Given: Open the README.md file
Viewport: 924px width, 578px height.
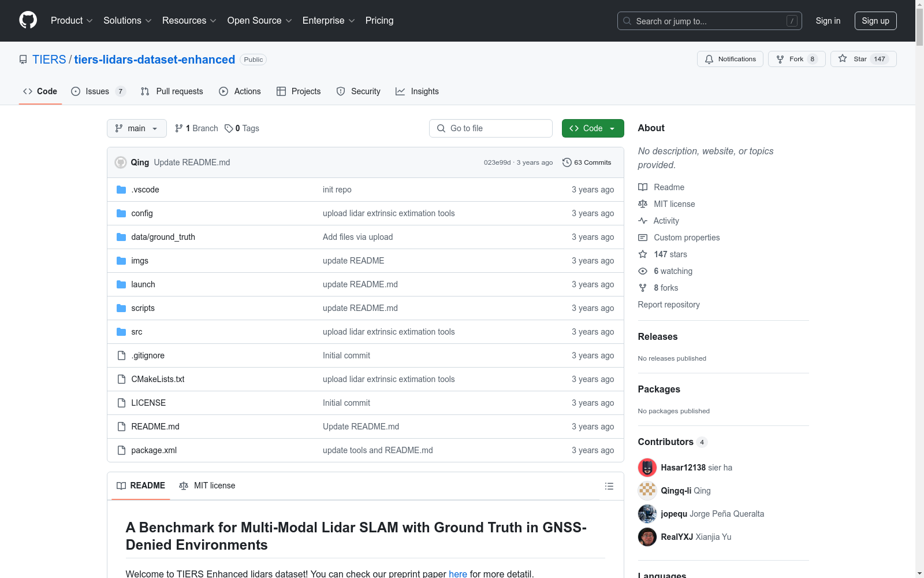Looking at the screenshot, I should point(155,427).
